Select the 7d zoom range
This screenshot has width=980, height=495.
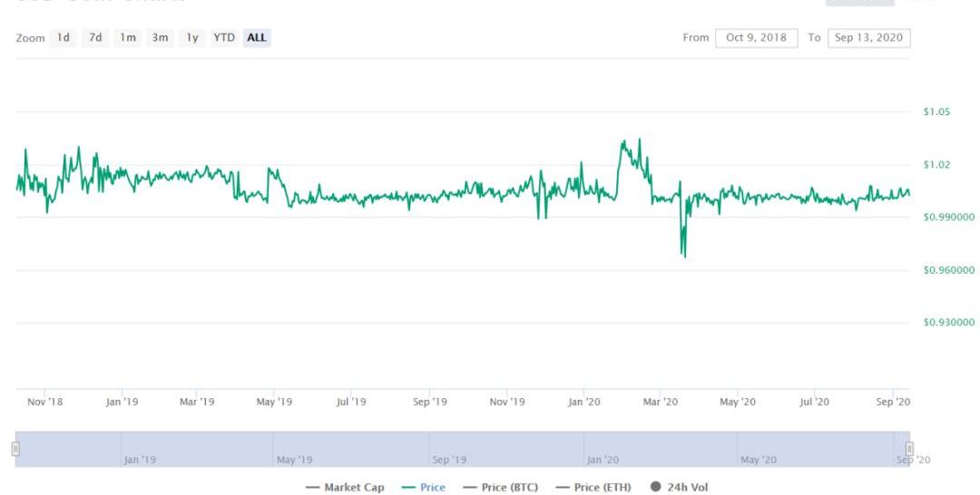[95, 38]
